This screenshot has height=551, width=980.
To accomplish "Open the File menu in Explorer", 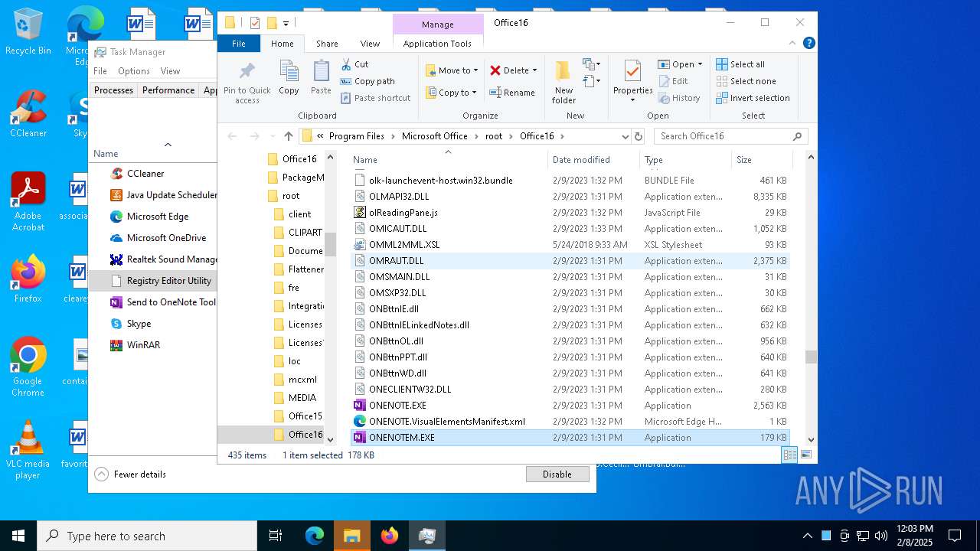I will [239, 44].
